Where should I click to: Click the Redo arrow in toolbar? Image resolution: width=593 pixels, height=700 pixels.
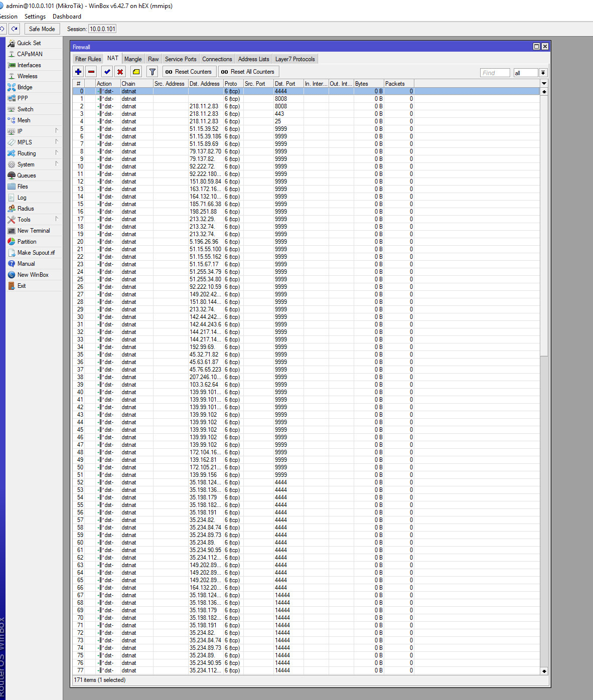click(x=15, y=29)
